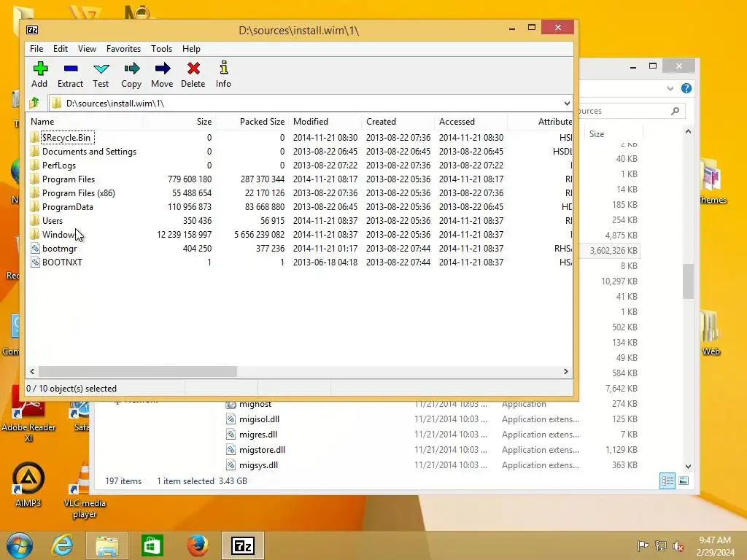This screenshot has height=560, width=747.
Task: Select the $Recycle.Bin folder icon
Action: coord(34,138)
